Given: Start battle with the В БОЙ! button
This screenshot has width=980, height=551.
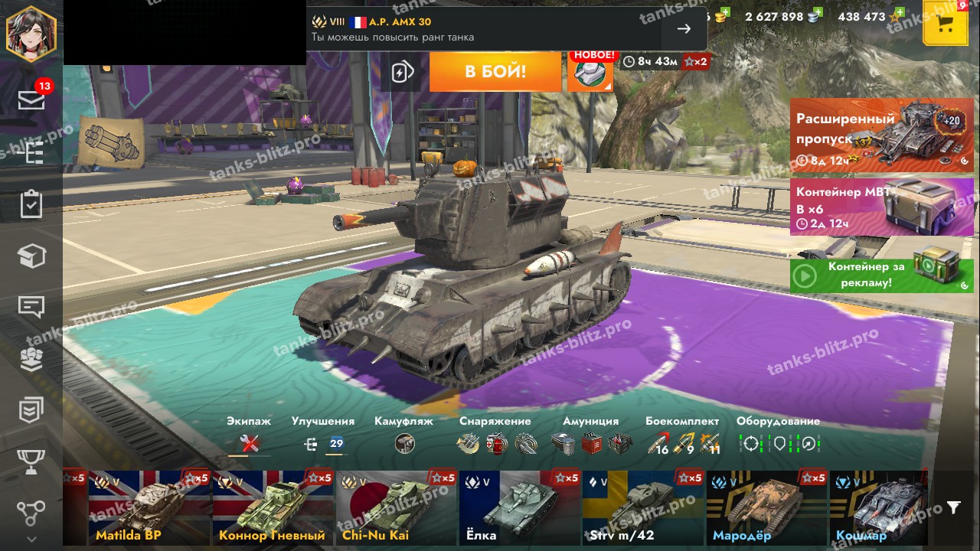Looking at the screenshot, I should (495, 73).
